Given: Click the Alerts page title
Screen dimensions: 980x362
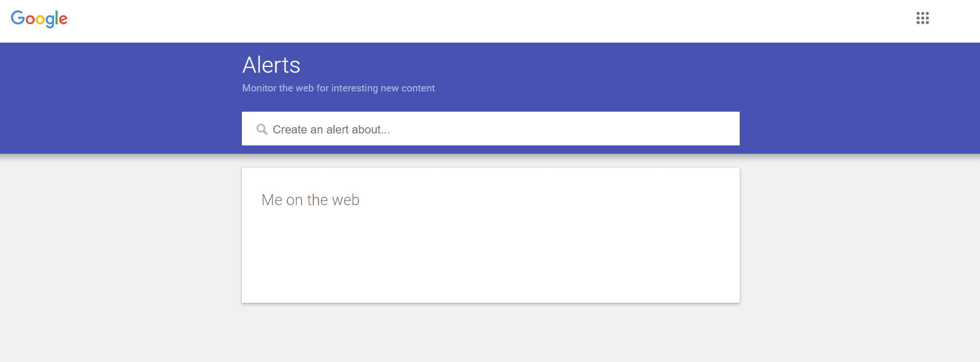Looking at the screenshot, I should click(270, 64).
